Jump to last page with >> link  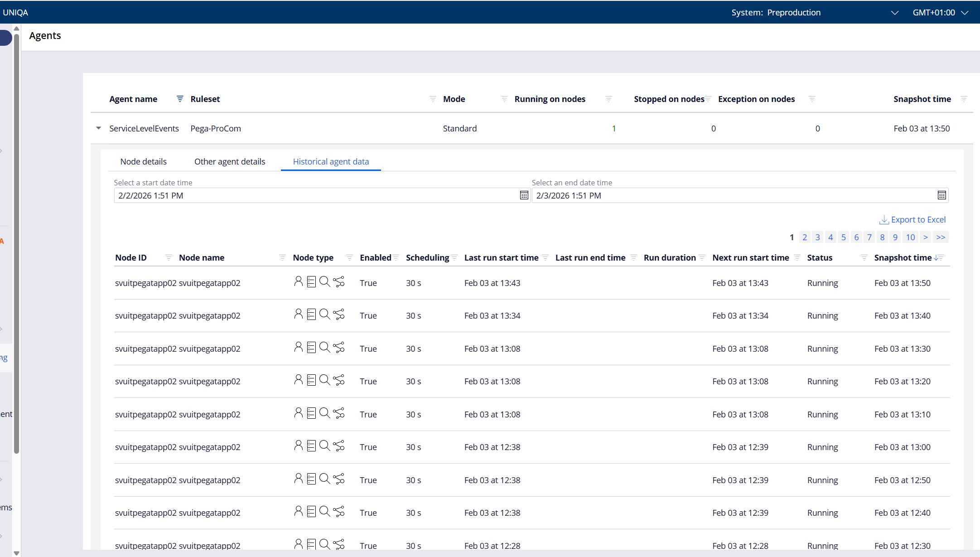(941, 237)
